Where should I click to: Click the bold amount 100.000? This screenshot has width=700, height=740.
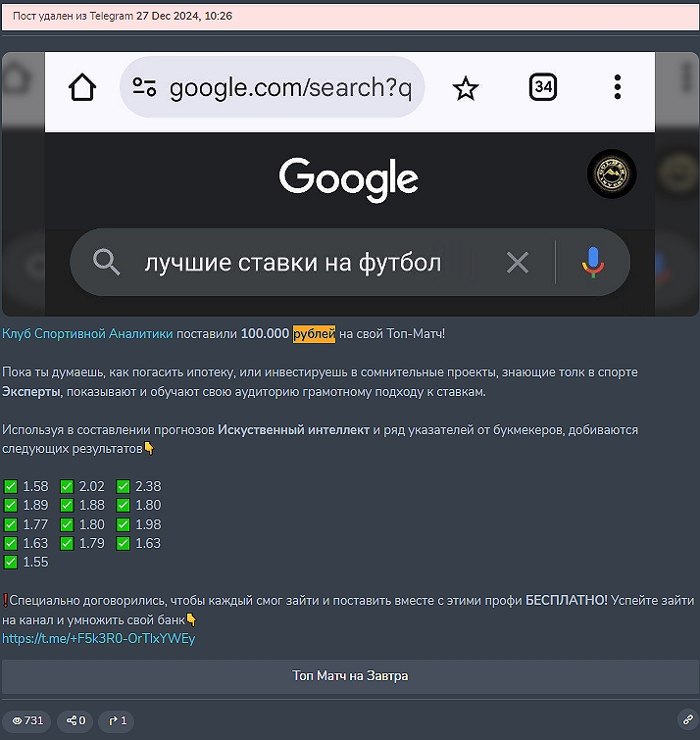(265, 333)
